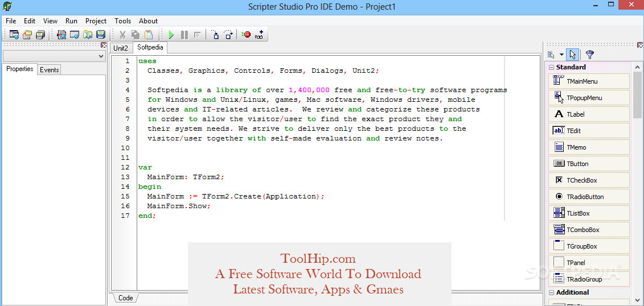Open the palette categories dropdown arrow
This screenshot has width=644, height=306.
561,55
